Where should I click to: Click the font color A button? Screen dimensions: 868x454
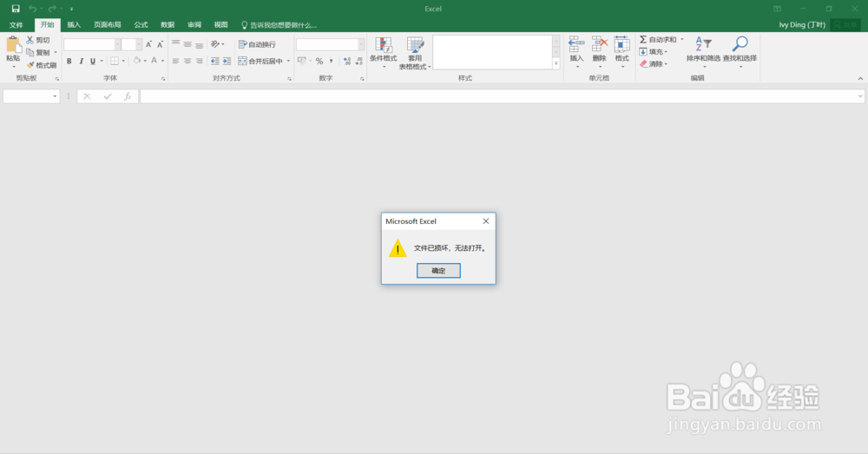click(155, 61)
